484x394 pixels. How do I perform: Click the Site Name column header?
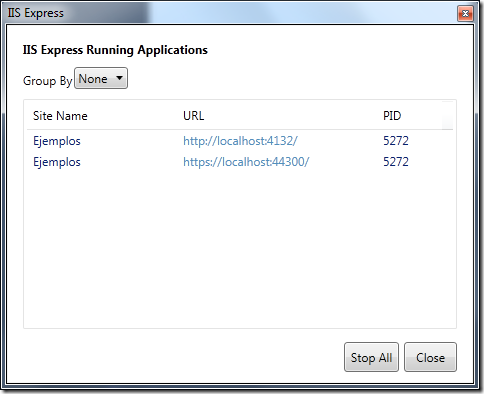coord(60,116)
